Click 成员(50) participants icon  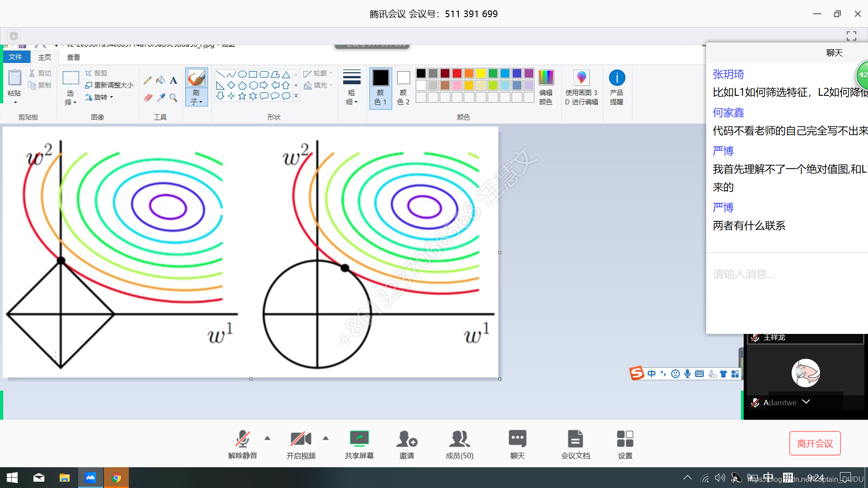pos(459,443)
